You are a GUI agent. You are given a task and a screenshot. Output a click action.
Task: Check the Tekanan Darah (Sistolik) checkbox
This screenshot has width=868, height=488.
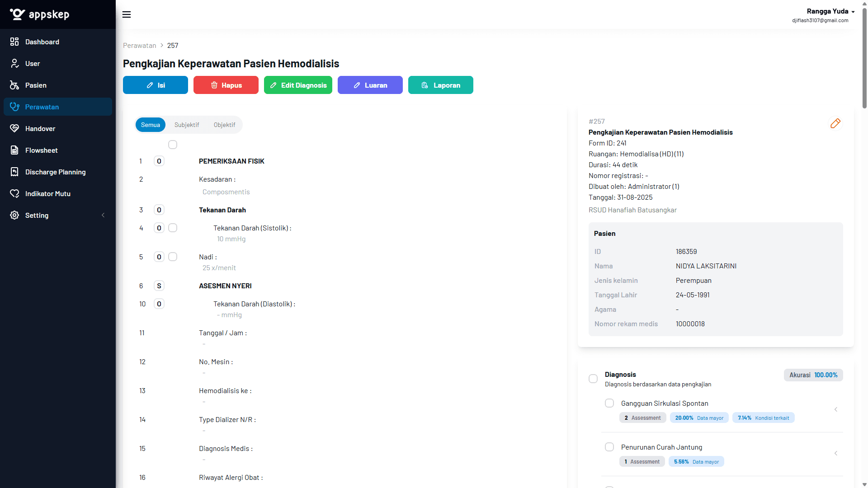pos(173,228)
